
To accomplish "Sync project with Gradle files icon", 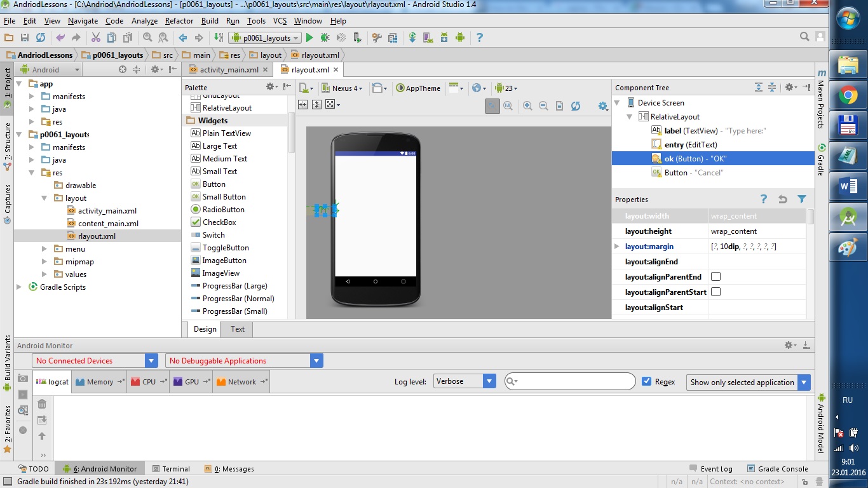I will point(412,38).
